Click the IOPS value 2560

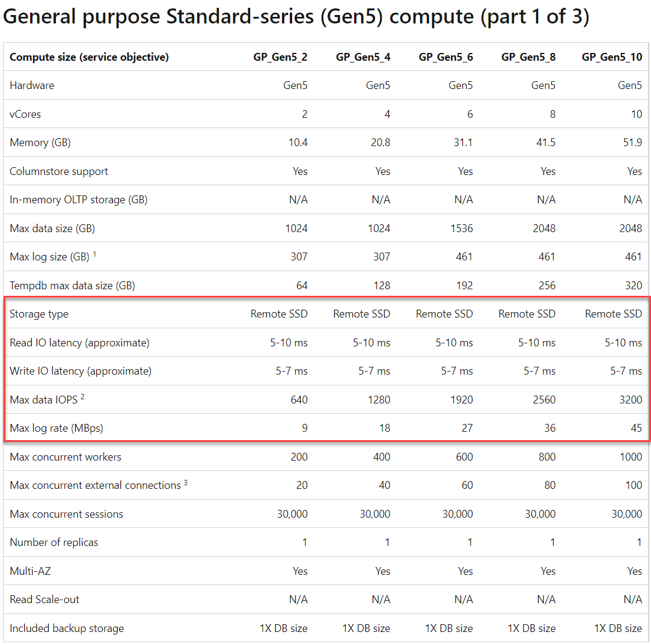tap(544, 400)
